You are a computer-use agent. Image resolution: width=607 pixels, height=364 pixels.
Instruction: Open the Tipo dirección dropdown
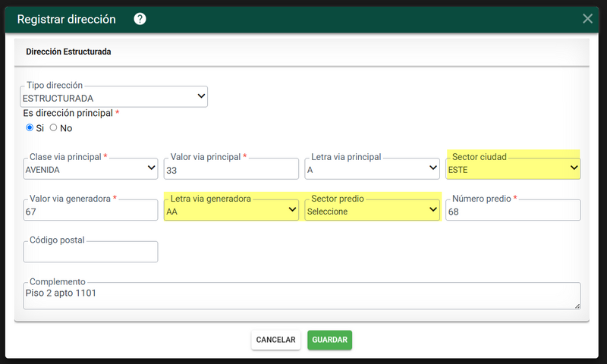pyautogui.click(x=114, y=97)
